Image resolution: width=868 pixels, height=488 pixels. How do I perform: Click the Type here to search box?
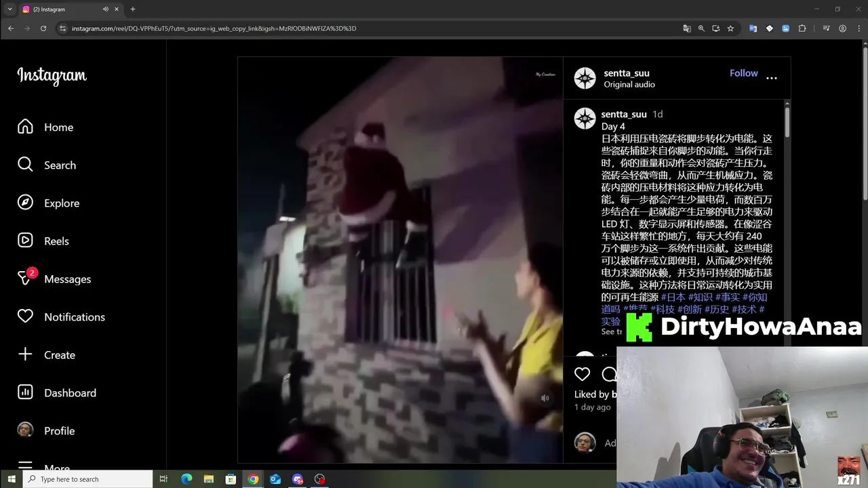click(88, 479)
